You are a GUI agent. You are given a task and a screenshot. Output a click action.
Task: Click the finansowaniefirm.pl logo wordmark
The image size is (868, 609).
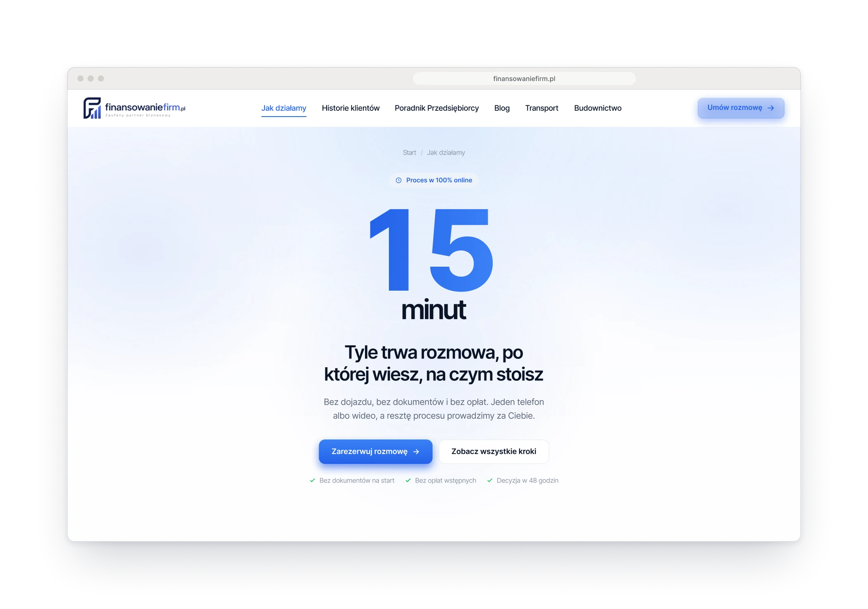click(x=145, y=107)
